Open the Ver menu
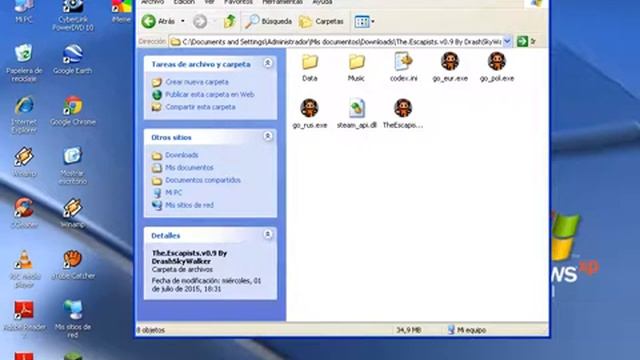 (x=209, y=2)
